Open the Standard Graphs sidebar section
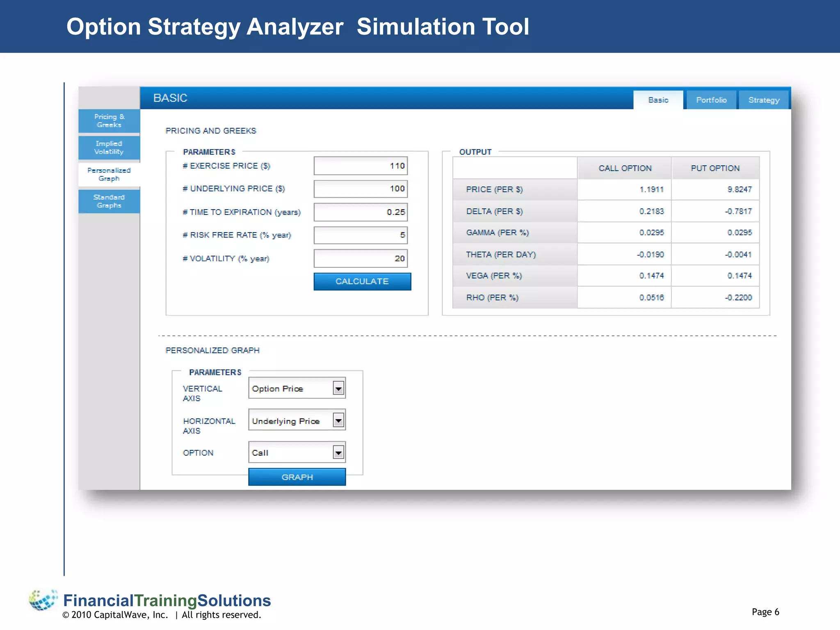This screenshot has width=840, height=630. [109, 201]
